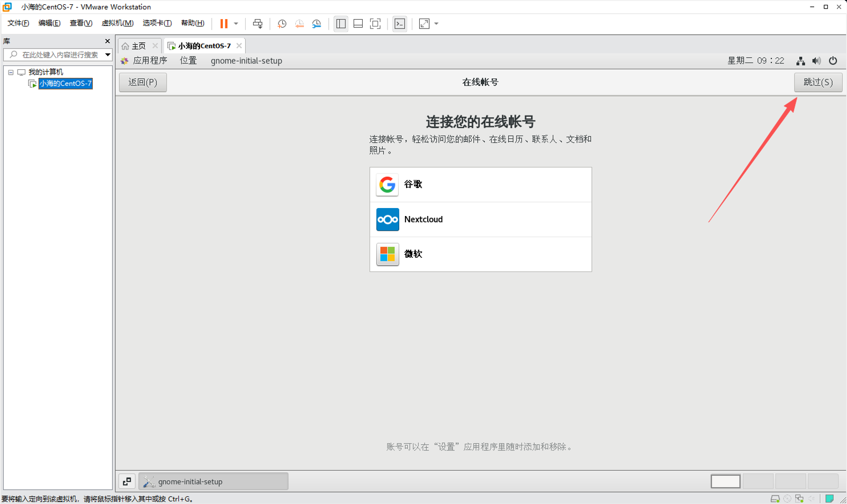
Task: Click the Nextcloud logo icon
Action: pos(388,220)
